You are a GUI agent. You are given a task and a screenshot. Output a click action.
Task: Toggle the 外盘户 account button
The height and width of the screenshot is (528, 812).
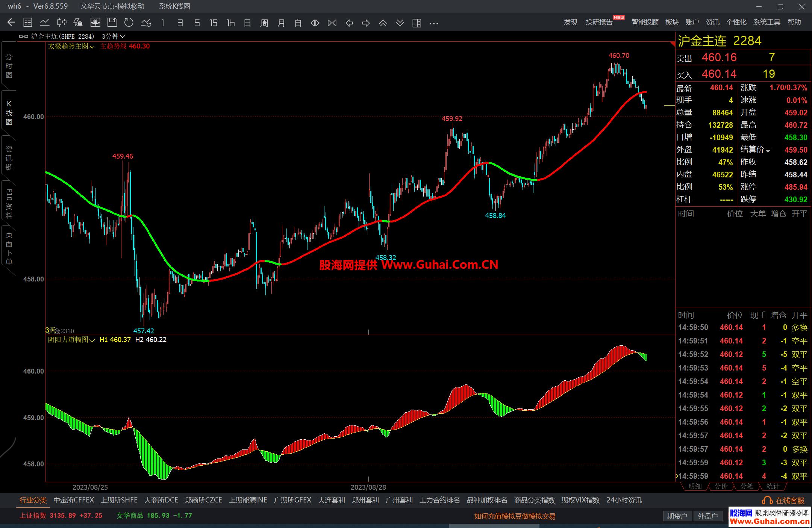pos(707,516)
